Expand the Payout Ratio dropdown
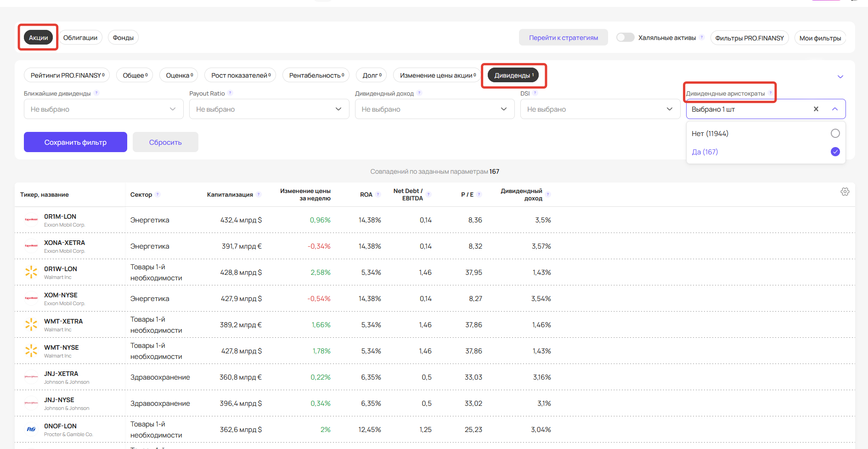Screen dimensions: 868x449 pyautogui.click(x=269, y=109)
